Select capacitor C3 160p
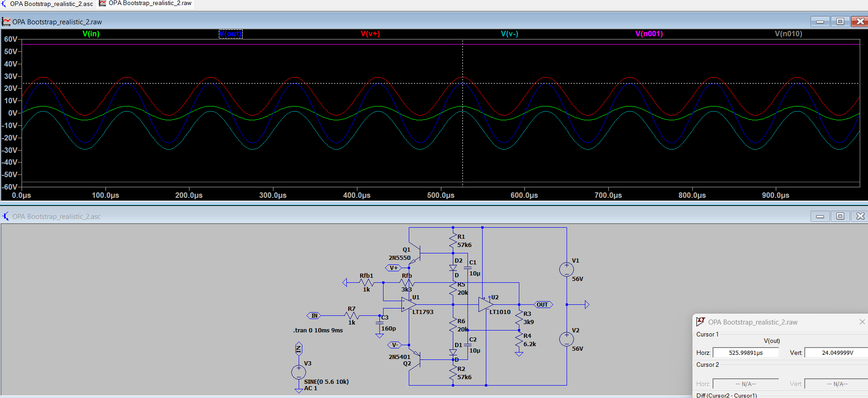This screenshot has width=868, height=398. point(379,323)
